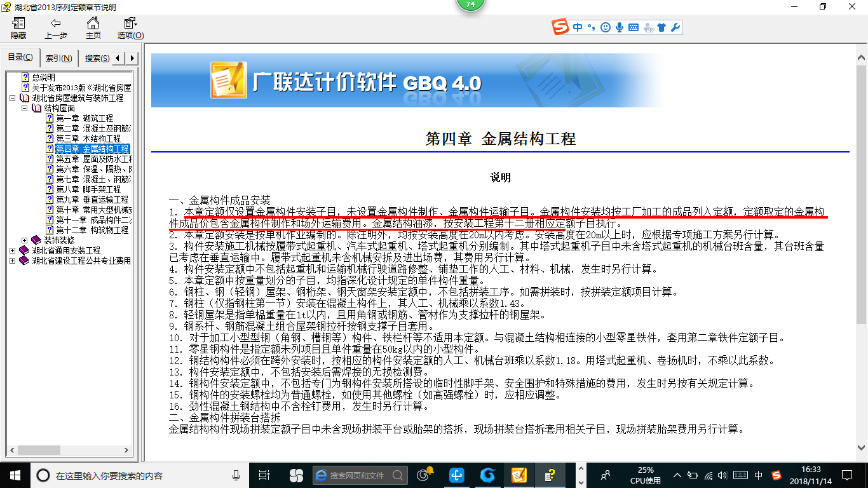Click the Sogou input method S logo
The width and height of the screenshot is (868, 488).
pos(560,27)
